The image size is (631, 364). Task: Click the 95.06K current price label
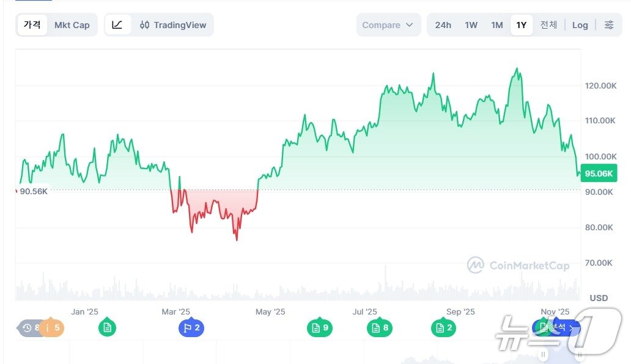(x=598, y=173)
